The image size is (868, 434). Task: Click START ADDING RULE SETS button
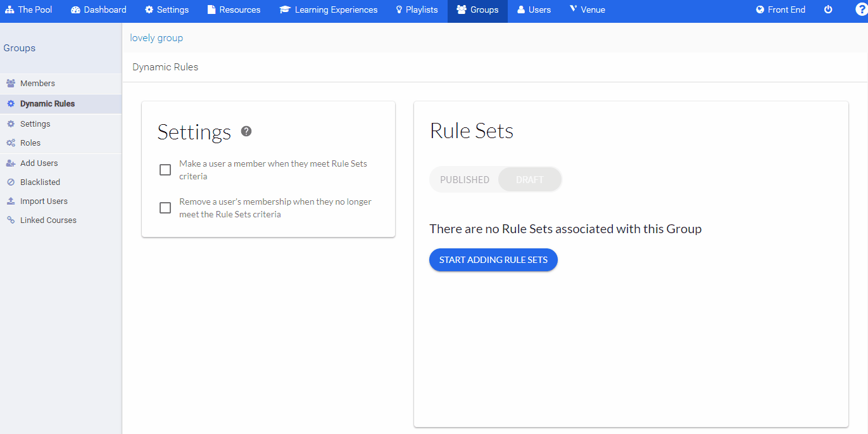(493, 260)
